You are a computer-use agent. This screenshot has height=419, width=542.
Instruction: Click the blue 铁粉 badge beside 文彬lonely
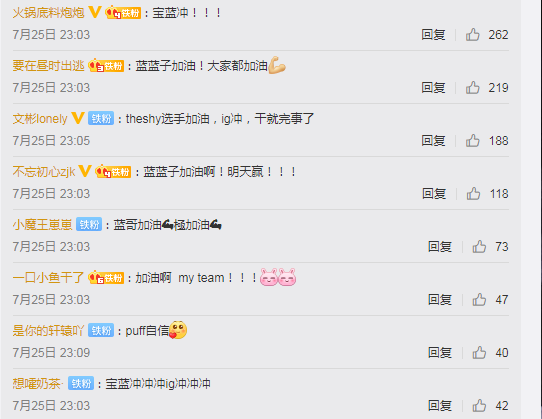pos(101,118)
